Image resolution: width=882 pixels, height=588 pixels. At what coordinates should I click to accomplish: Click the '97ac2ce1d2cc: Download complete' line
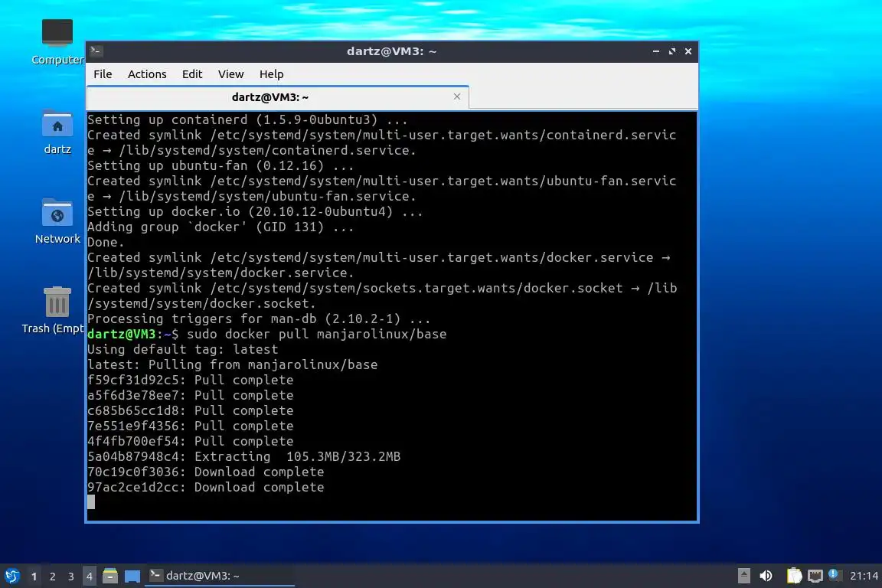click(205, 487)
